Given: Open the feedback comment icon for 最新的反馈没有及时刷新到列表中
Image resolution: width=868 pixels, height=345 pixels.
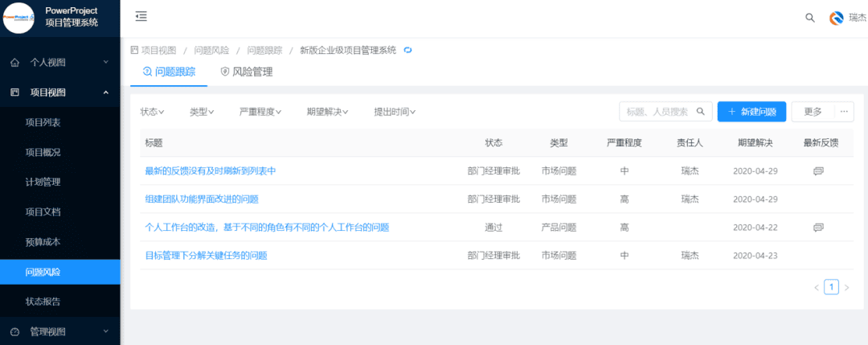Looking at the screenshot, I should [819, 171].
